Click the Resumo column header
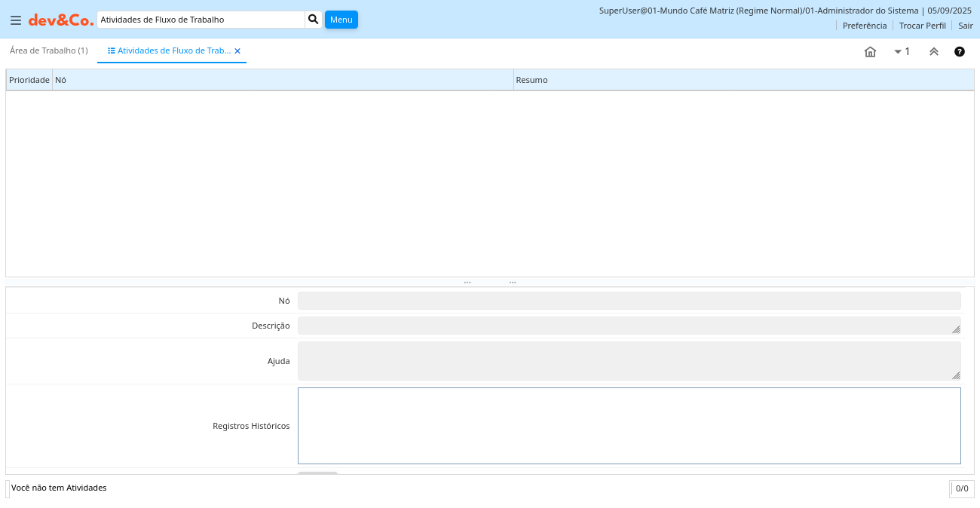 531,80
